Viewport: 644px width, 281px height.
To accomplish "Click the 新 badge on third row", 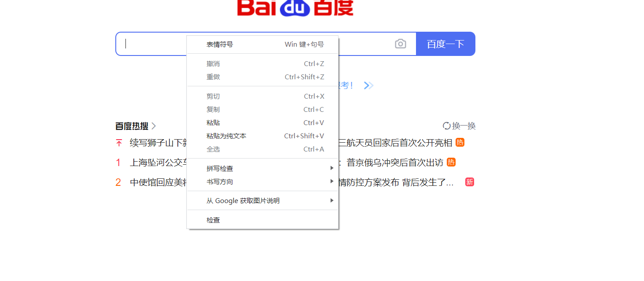I will pyautogui.click(x=470, y=182).
